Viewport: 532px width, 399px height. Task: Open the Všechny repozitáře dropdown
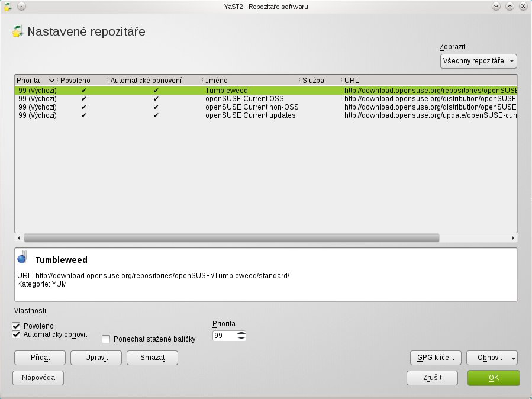478,61
